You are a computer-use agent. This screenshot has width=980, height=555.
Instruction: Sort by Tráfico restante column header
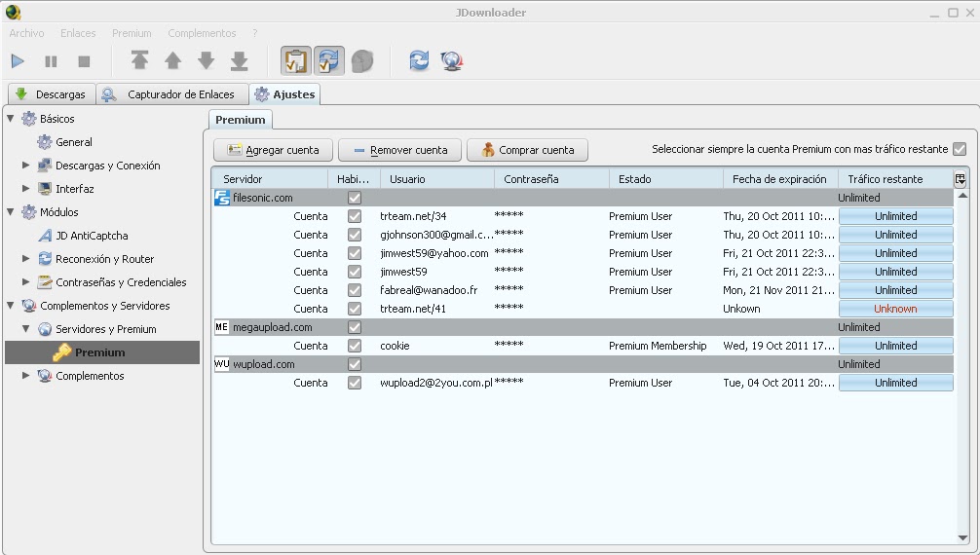point(895,179)
